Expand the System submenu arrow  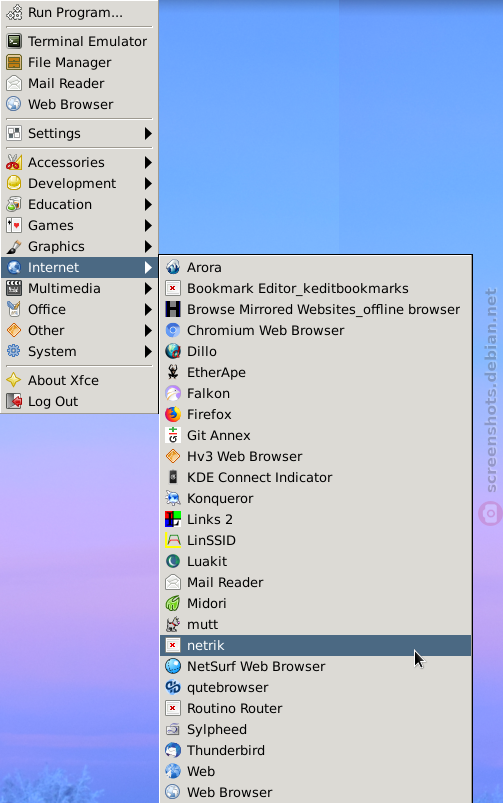[148, 351]
